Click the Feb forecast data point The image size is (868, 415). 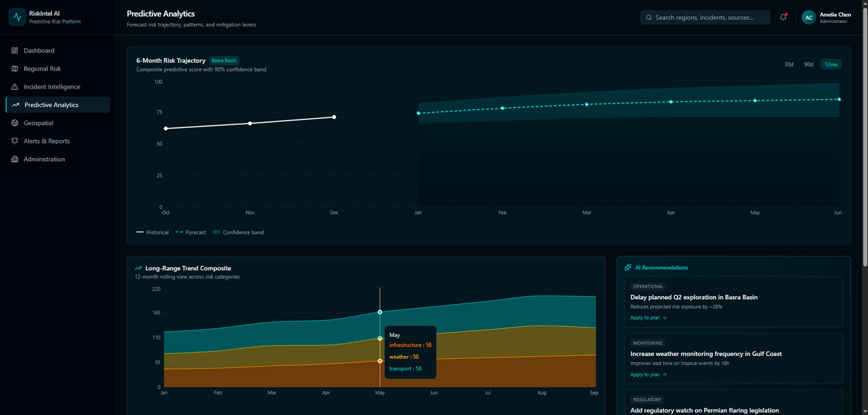click(x=502, y=108)
